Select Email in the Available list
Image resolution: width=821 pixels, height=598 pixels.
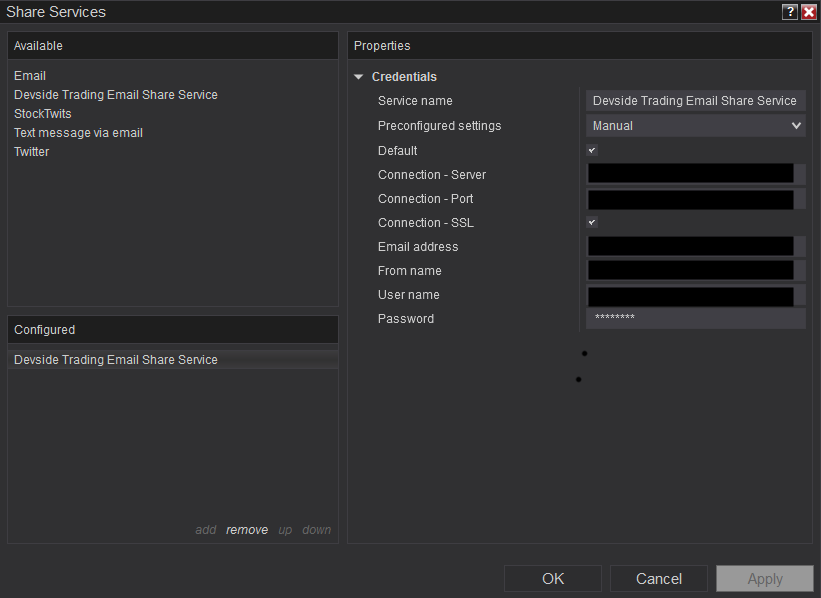coord(30,76)
